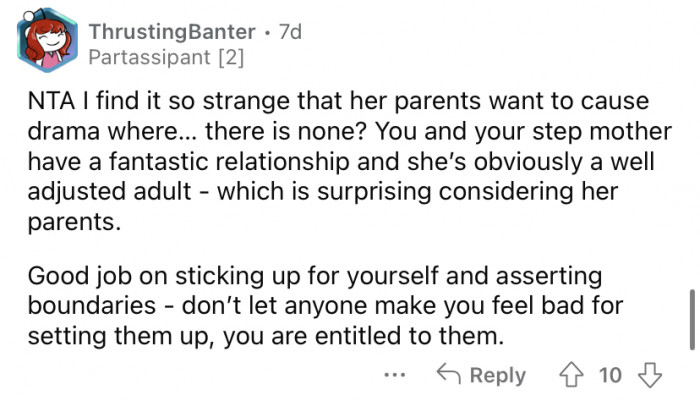Open the three-dot more options menu
Screen dimensions: 700x401
click(394, 376)
